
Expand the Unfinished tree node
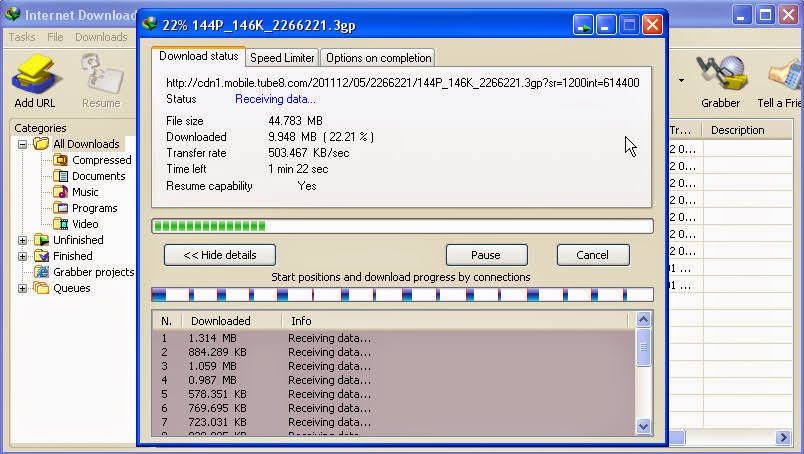click(23, 240)
